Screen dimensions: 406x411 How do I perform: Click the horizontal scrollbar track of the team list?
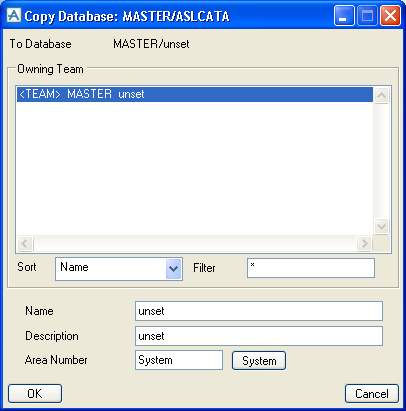pos(195,243)
